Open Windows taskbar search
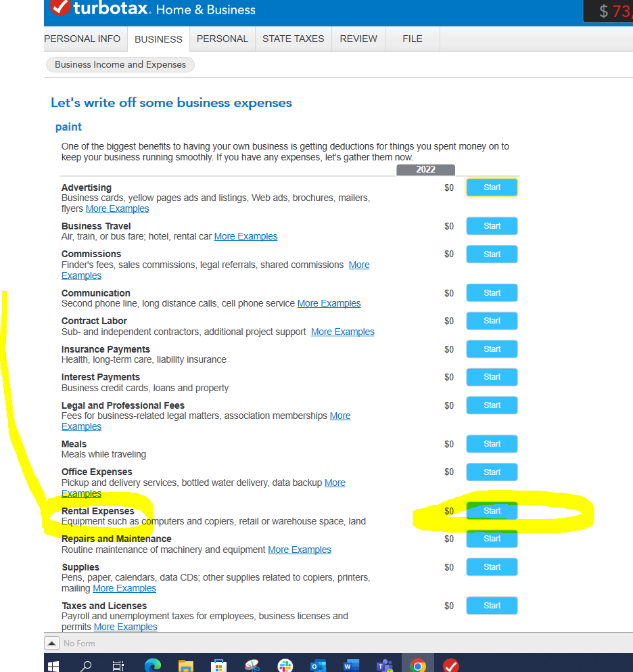633x672 pixels. [x=86, y=666]
